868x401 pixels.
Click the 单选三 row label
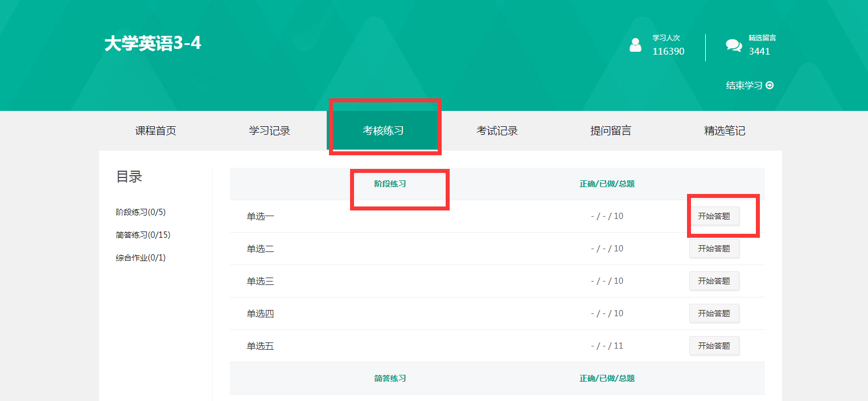pos(260,281)
